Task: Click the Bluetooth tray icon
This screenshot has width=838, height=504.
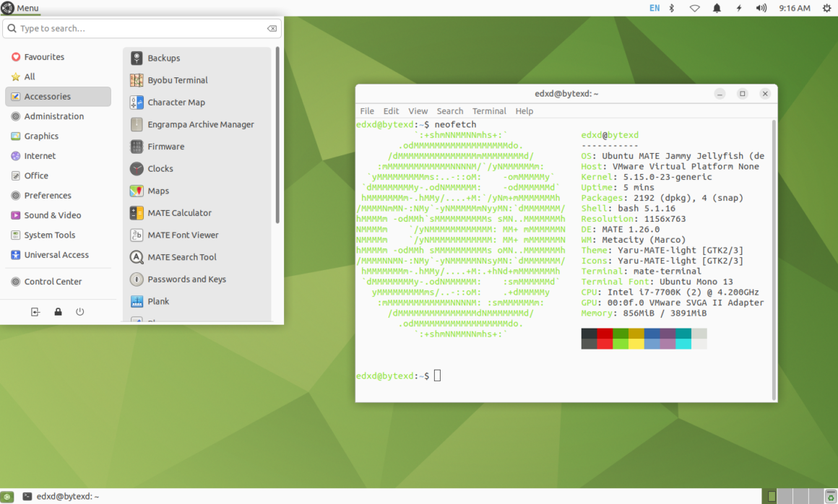Action: click(x=671, y=8)
